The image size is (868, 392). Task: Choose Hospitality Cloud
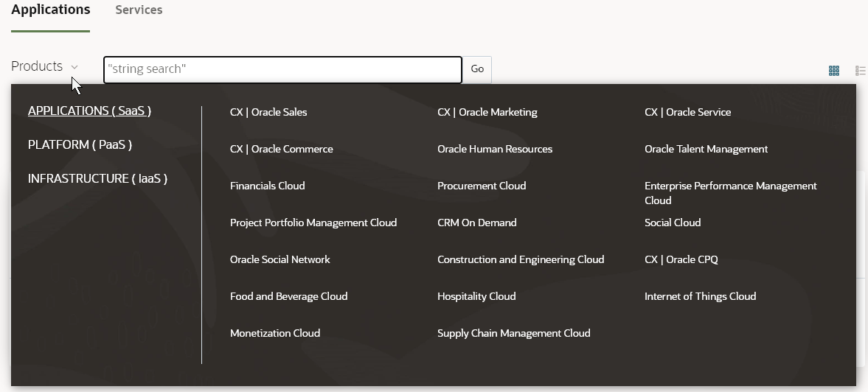(x=476, y=296)
